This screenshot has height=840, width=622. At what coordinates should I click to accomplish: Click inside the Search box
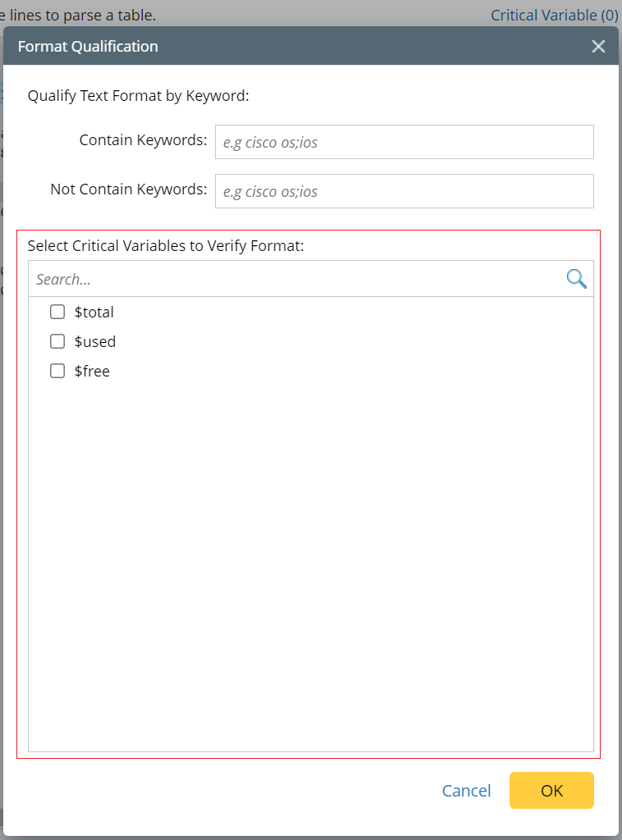[246, 278]
